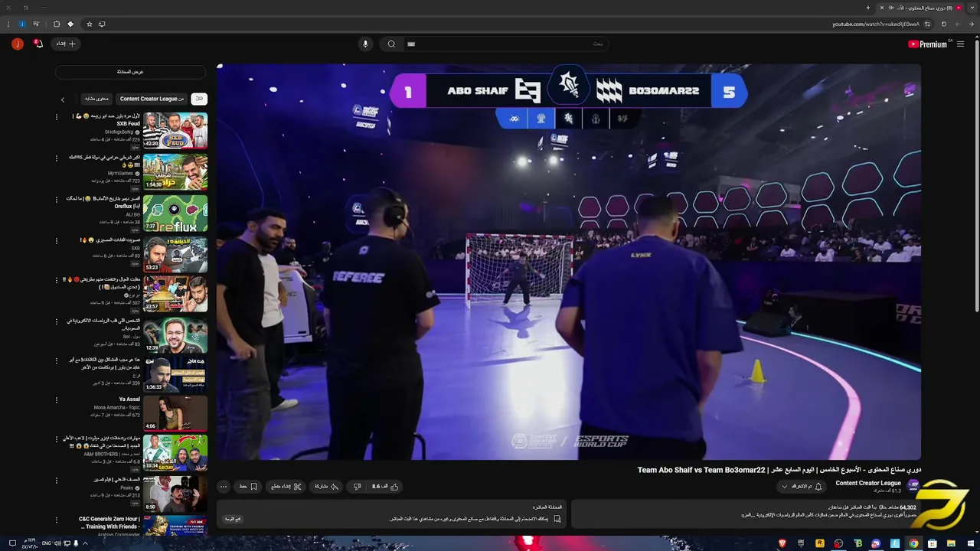The image size is (980, 551).
Task: Open SXB Feud video thumbnail
Action: 175,130
